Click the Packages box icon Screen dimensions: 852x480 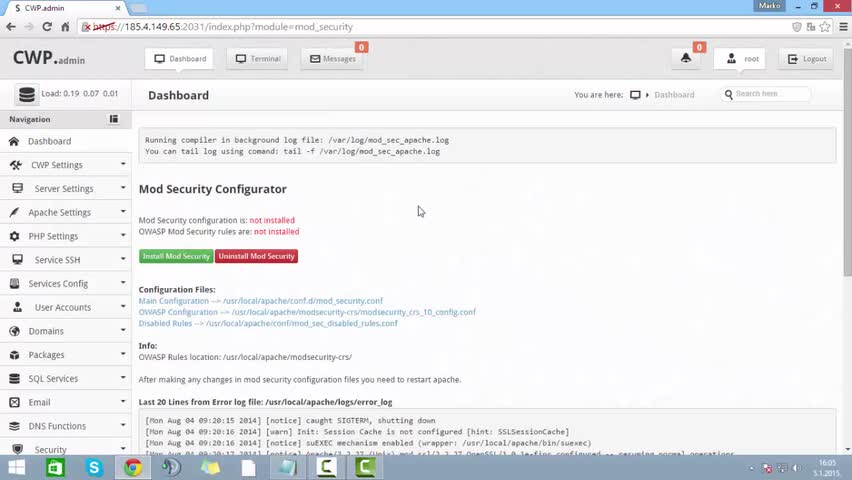pyautogui.click(x=14, y=354)
